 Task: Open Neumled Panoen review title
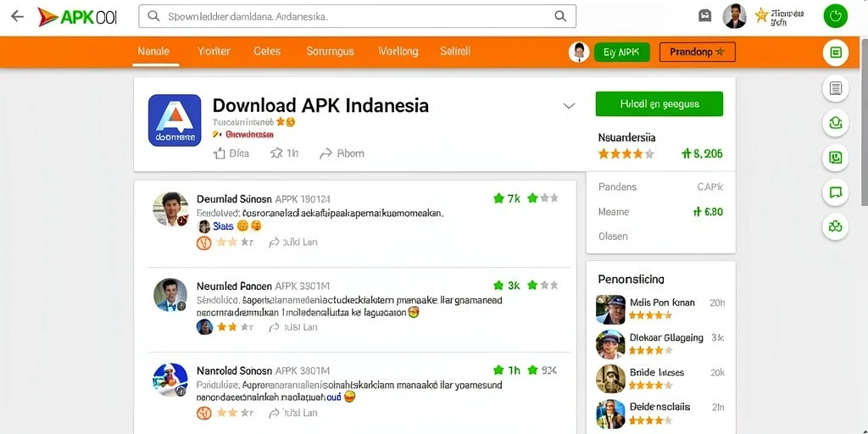[234, 286]
